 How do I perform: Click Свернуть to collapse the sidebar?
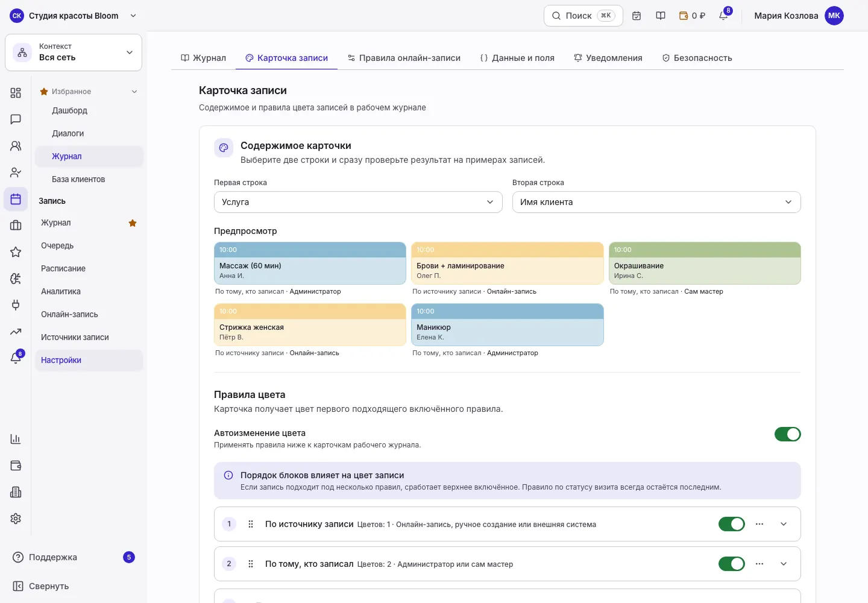[41, 586]
